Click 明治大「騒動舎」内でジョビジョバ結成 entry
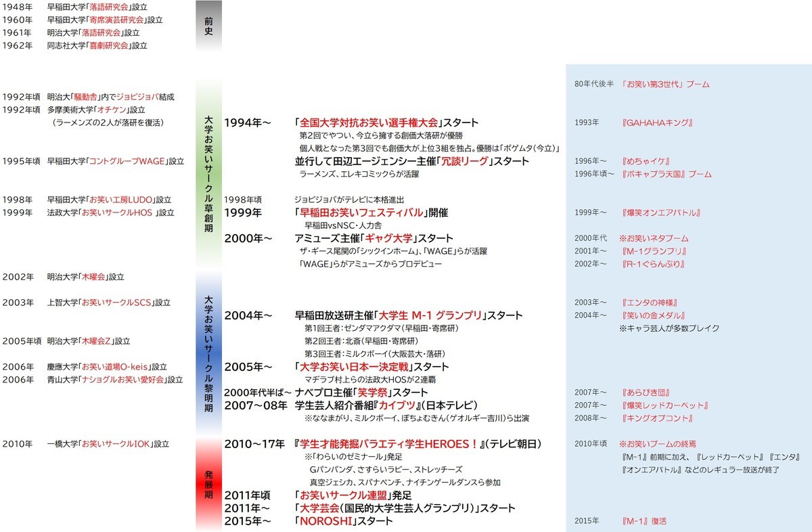 (x=89, y=97)
